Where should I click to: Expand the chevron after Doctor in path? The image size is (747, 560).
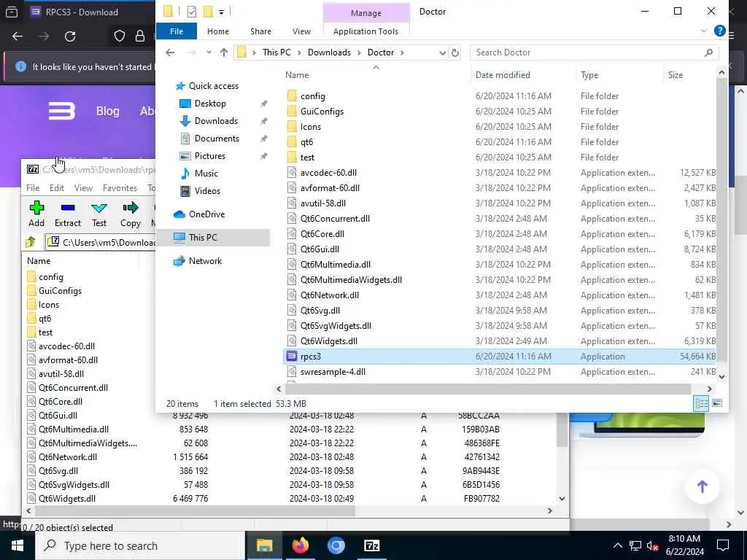pos(402,52)
